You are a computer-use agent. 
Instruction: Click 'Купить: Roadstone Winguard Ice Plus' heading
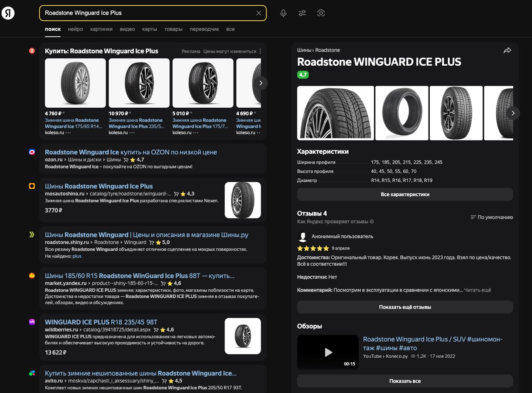(x=101, y=51)
